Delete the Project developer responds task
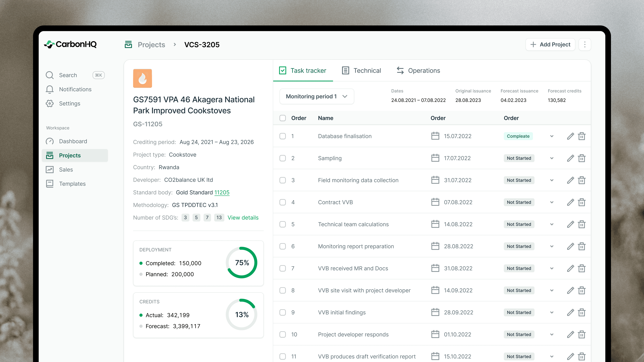644x362 pixels. pyautogui.click(x=582, y=334)
